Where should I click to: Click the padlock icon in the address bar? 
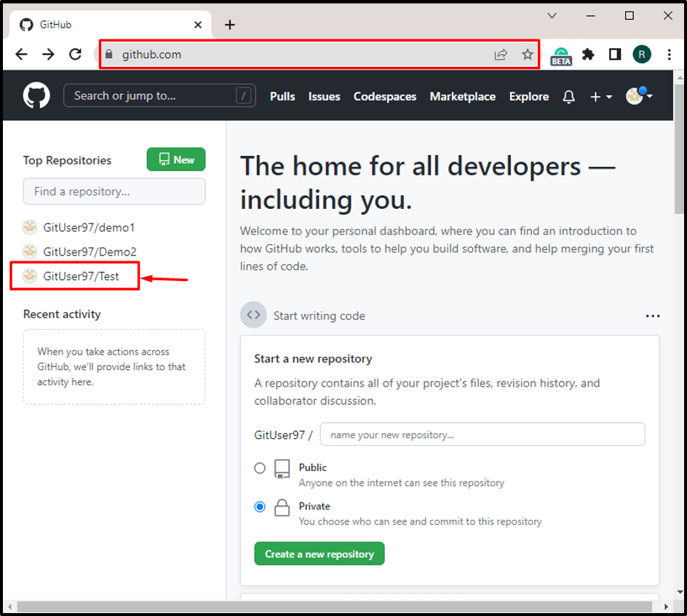tap(108, 54)
